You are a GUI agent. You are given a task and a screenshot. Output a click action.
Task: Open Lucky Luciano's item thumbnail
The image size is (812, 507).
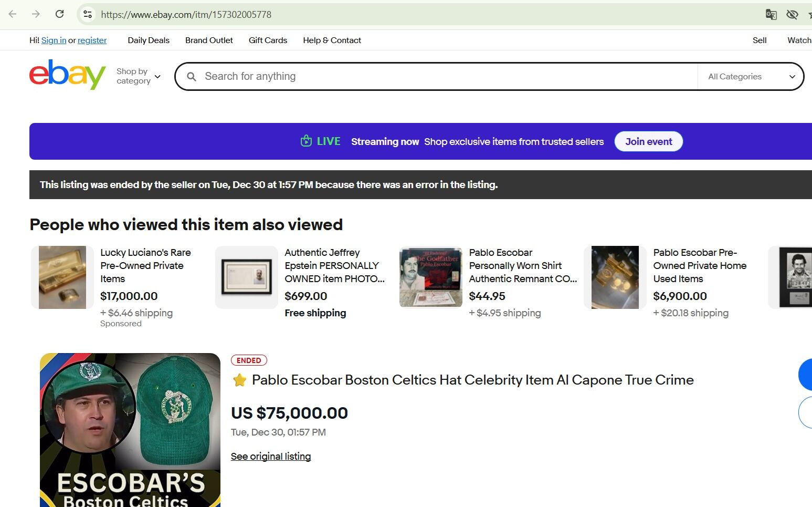(62, 277)
